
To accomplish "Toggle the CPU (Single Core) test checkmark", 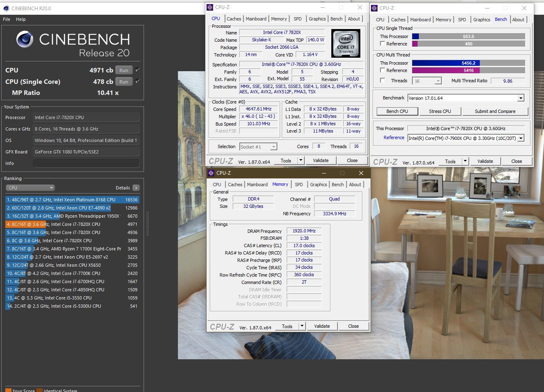I will [138, 81].
